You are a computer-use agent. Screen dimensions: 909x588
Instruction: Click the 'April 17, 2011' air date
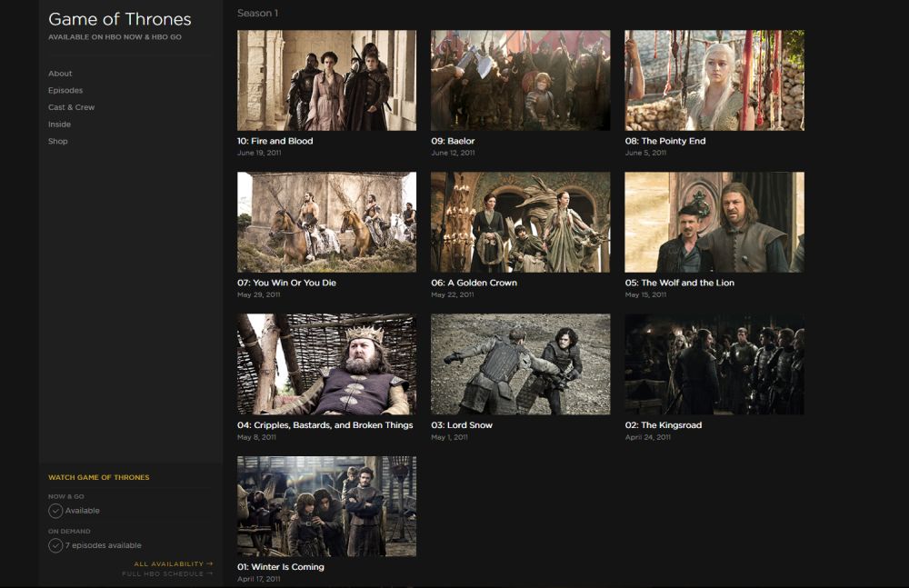point(258,579)
